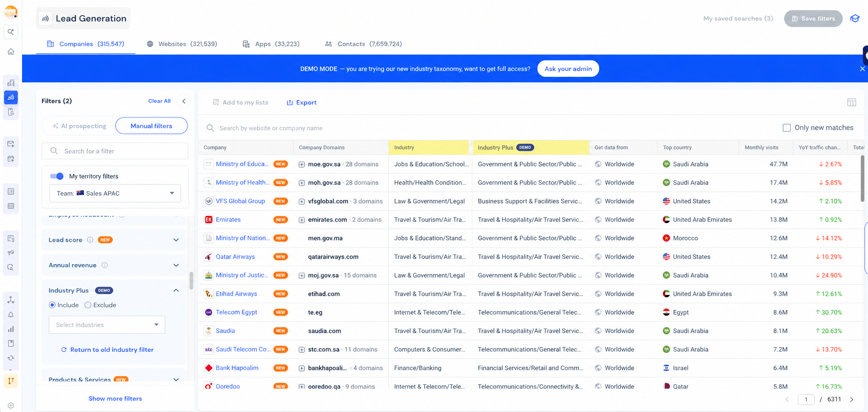Click the Search for a filter field

[x=115, y=151]
